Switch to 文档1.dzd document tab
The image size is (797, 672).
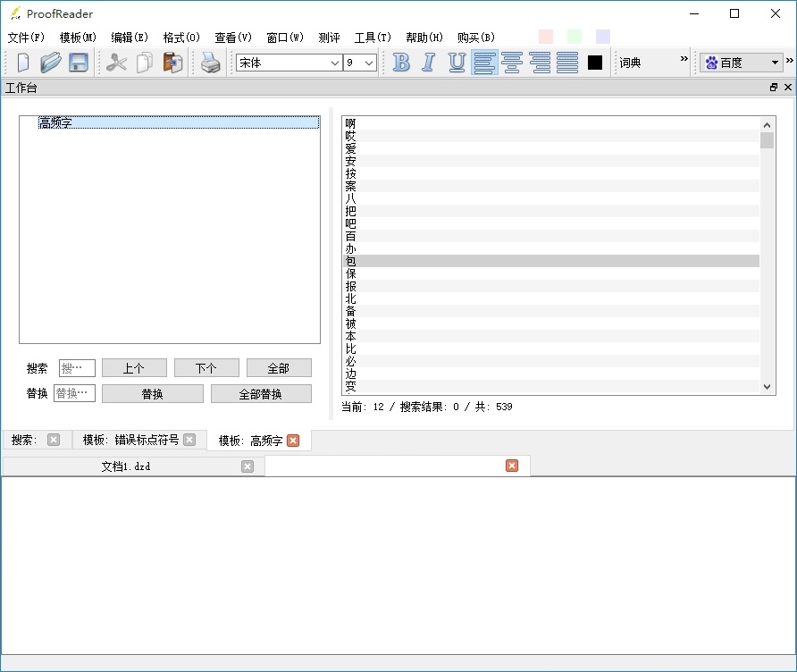point(126,466)
